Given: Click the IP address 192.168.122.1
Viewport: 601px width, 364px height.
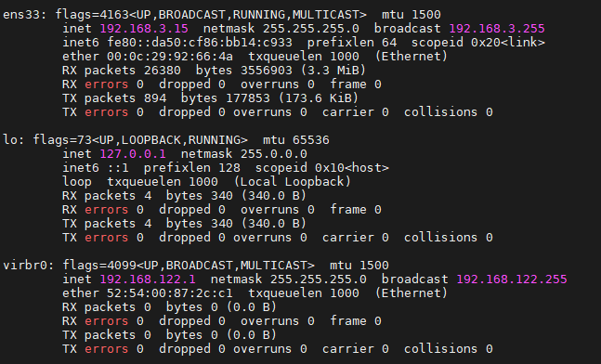Looking at the screenshot, I should (x=148, y=279).
